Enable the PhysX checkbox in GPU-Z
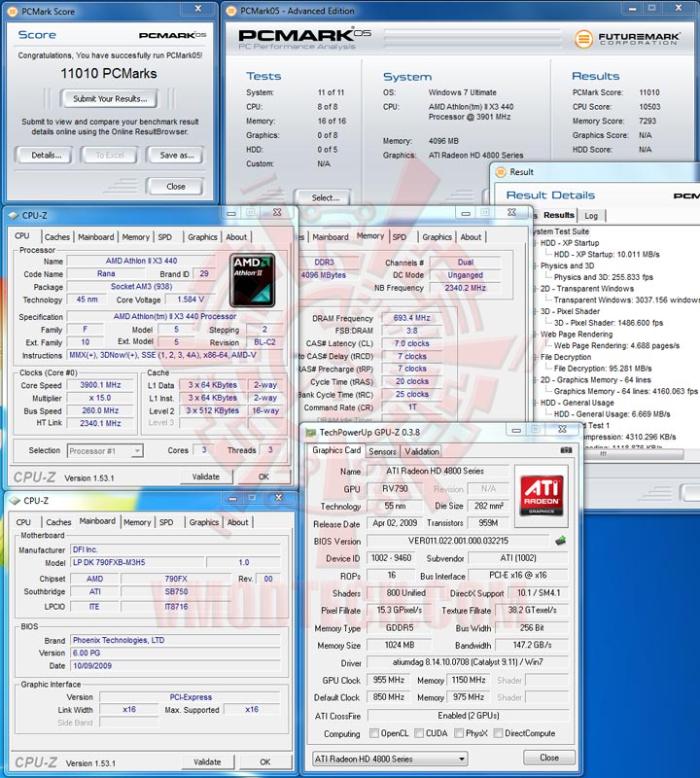700x778 pixels. click(459, 733)
